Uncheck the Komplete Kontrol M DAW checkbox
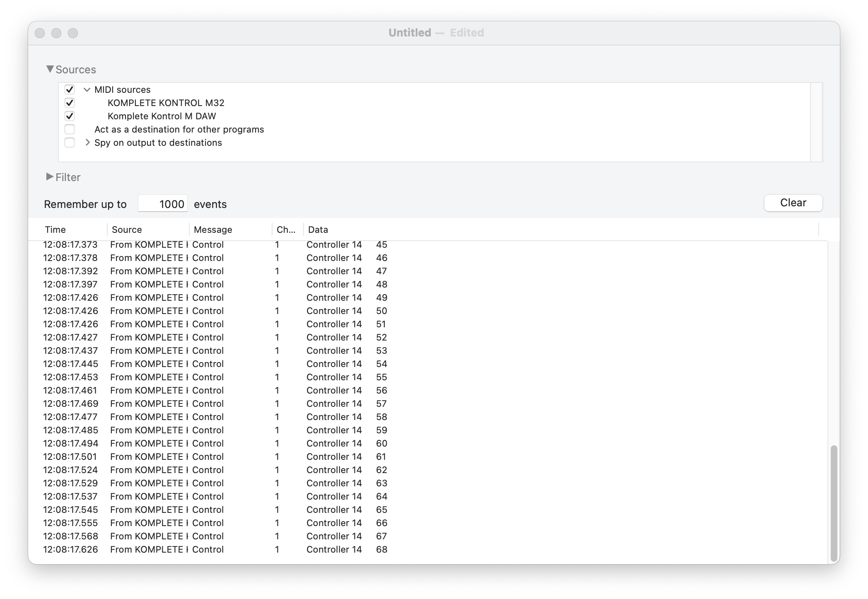The height and width of the screenshot is (599, 868). [x=70, y=116]
